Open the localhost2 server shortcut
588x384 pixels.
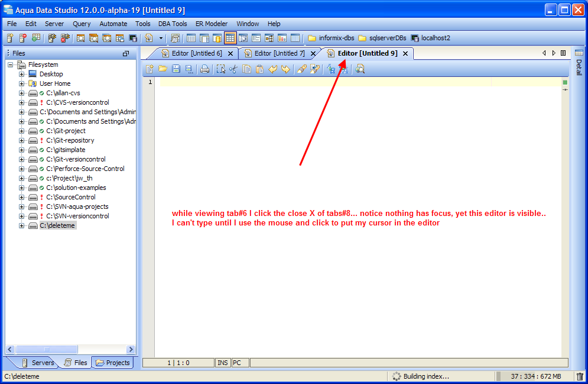pos(430,38)
